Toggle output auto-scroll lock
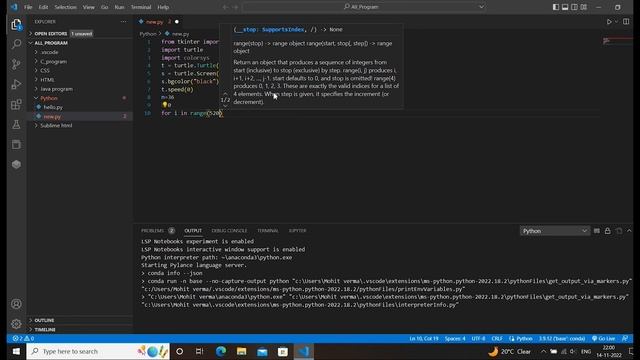 pos(608,231)
